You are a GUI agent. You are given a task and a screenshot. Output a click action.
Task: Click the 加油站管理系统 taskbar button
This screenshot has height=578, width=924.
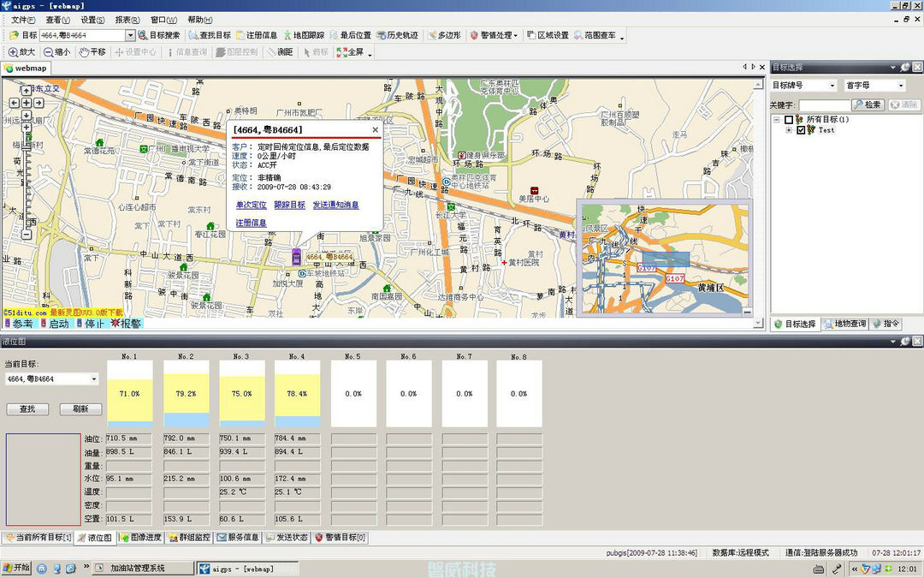pyautogui.click(x=145, y=569)
